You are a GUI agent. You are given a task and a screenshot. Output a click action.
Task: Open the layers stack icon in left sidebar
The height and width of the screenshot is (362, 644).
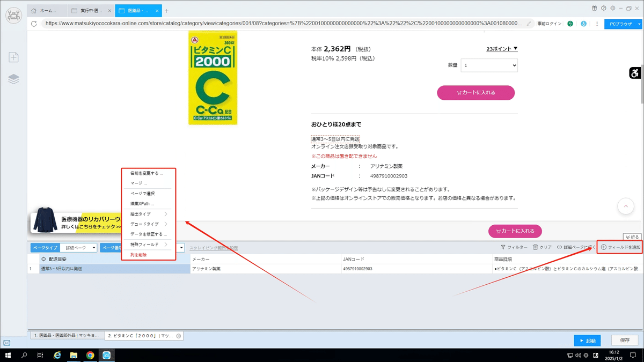pos(13,79)
